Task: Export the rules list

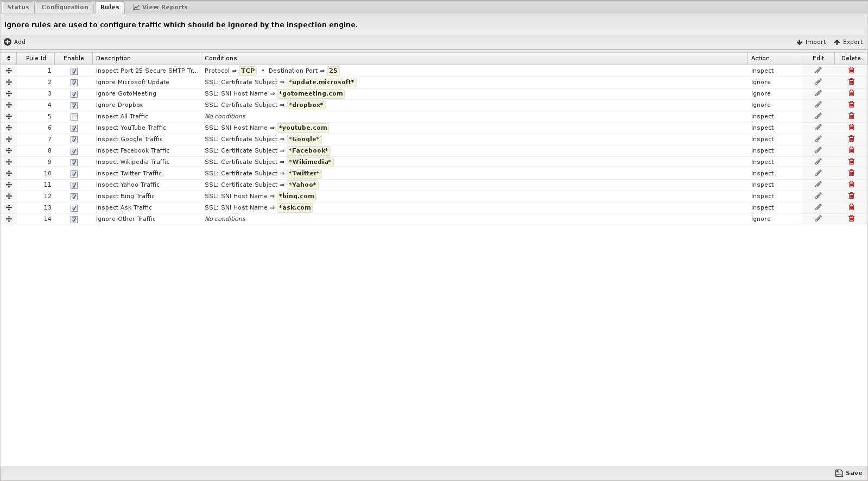Action: click(x=848, y=42)
